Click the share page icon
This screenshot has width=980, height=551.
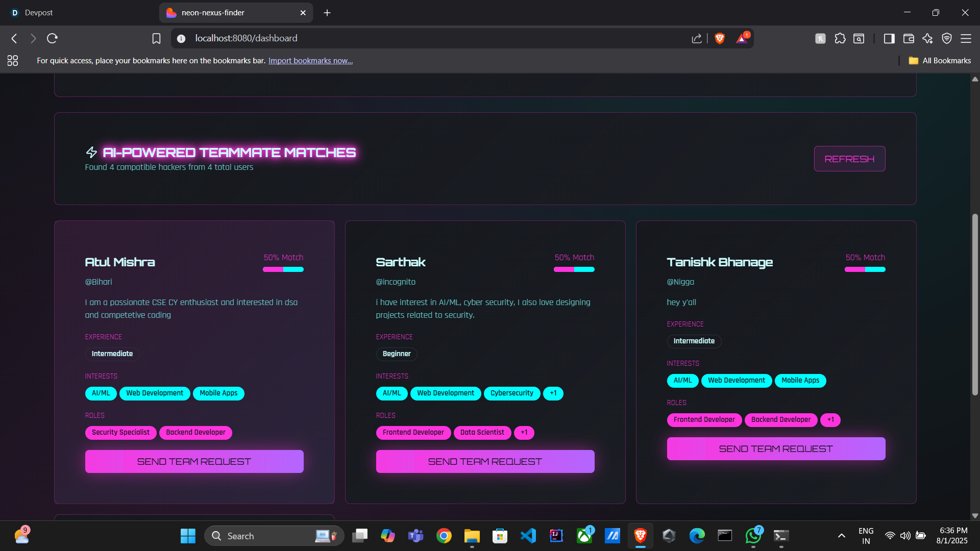click(697, 38)
